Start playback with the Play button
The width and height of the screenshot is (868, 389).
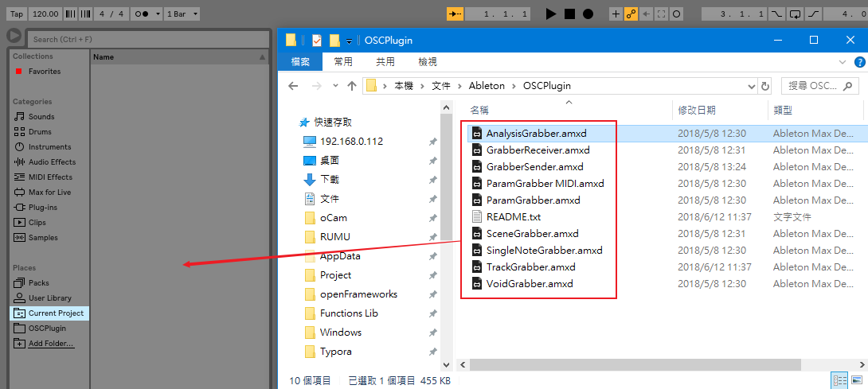(x=551, y=14)
